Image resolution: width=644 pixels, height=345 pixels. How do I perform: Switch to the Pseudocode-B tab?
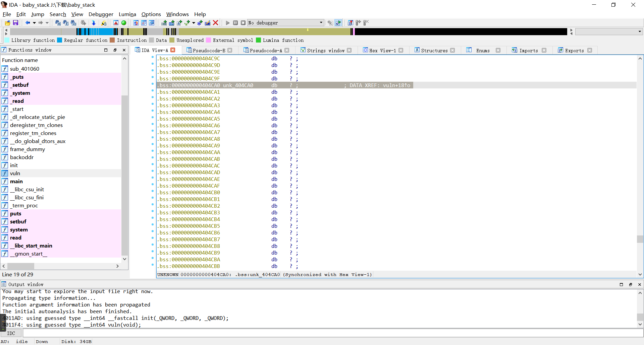(x=209, y=50)
